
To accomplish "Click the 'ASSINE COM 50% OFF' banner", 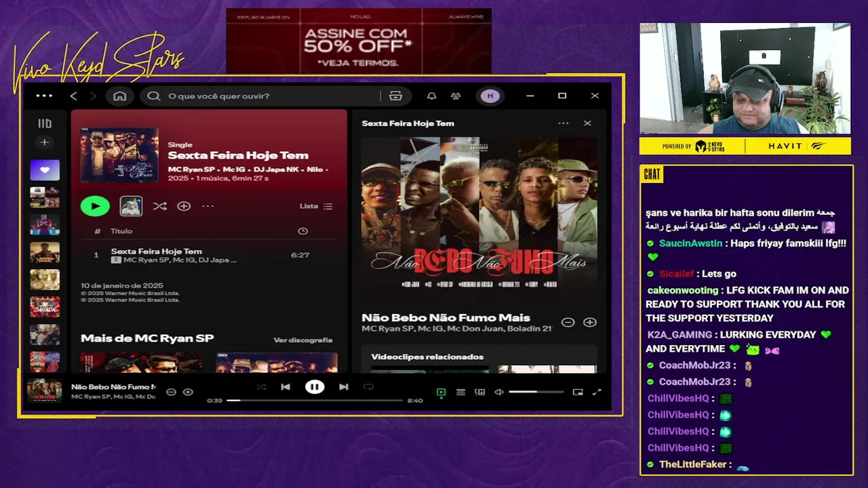I will 359,41.
